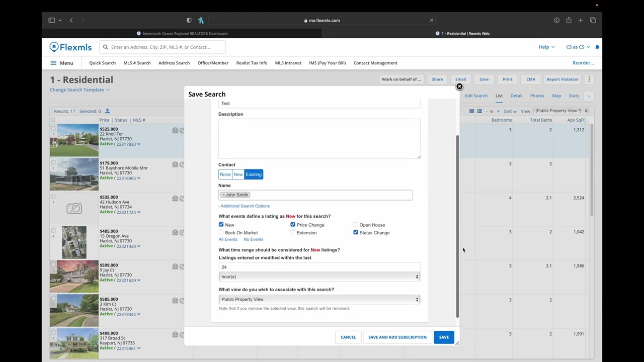Go back in Safari
Viewport: 644px width, 362px height.
pyautogui.click(x=71, y=20)
